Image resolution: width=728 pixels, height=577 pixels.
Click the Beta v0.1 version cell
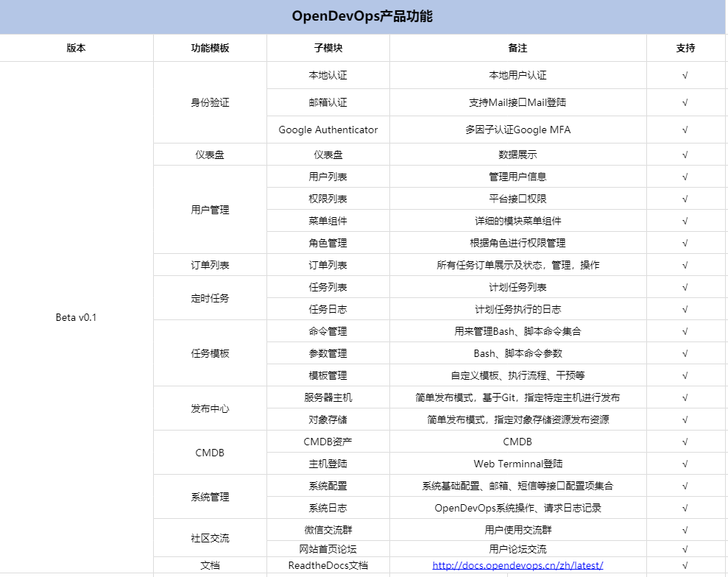76,317
